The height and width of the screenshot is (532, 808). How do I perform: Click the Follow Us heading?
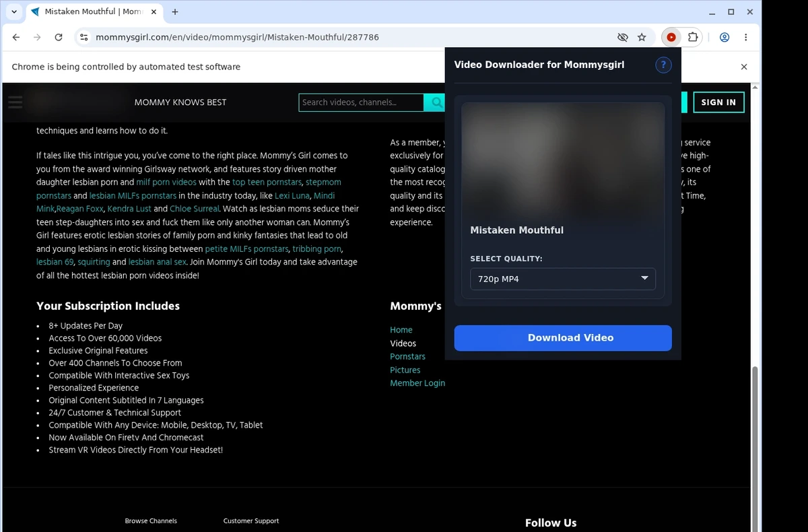point(551,523)
